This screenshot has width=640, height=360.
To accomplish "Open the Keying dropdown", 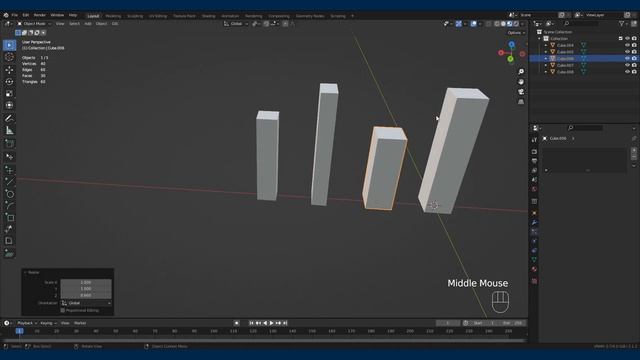I will tap(48, 323).
